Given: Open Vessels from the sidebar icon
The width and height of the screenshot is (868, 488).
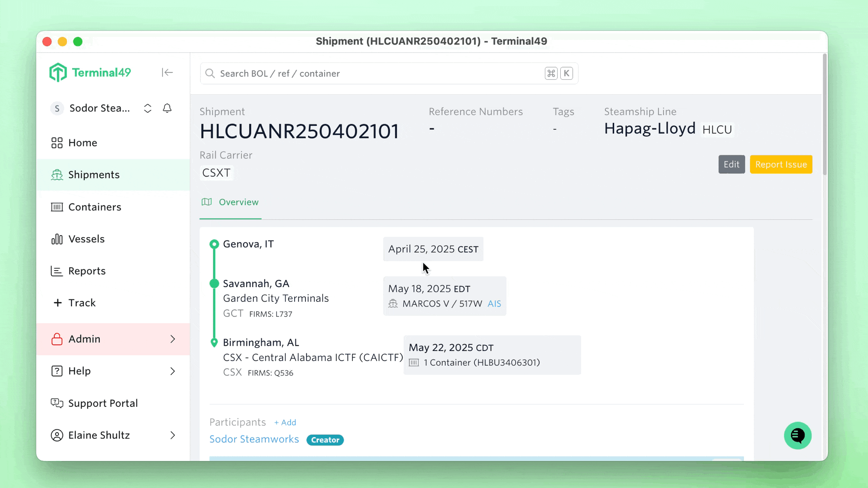Looking at the screenshot, I should (x=57, y=239).
